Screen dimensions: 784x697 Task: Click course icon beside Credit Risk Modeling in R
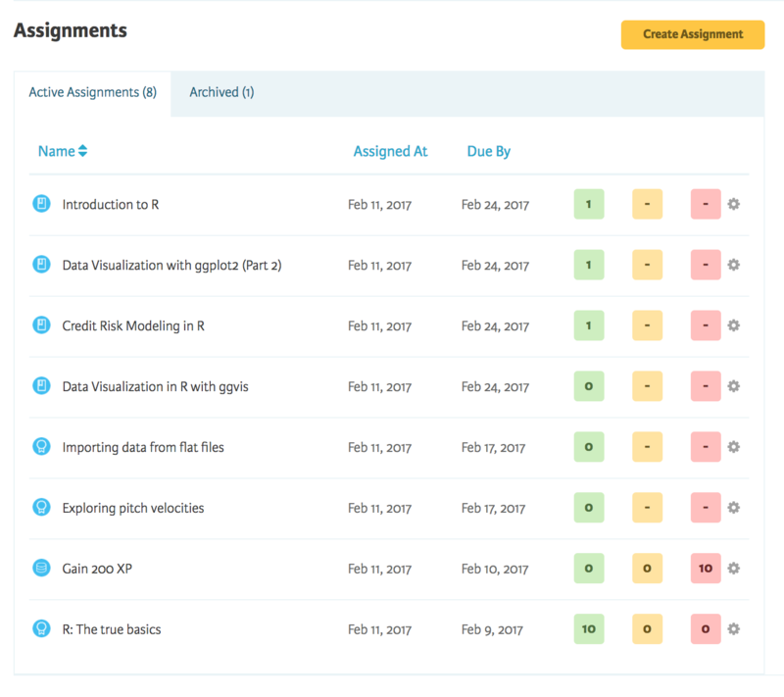(x=41, y=325)
